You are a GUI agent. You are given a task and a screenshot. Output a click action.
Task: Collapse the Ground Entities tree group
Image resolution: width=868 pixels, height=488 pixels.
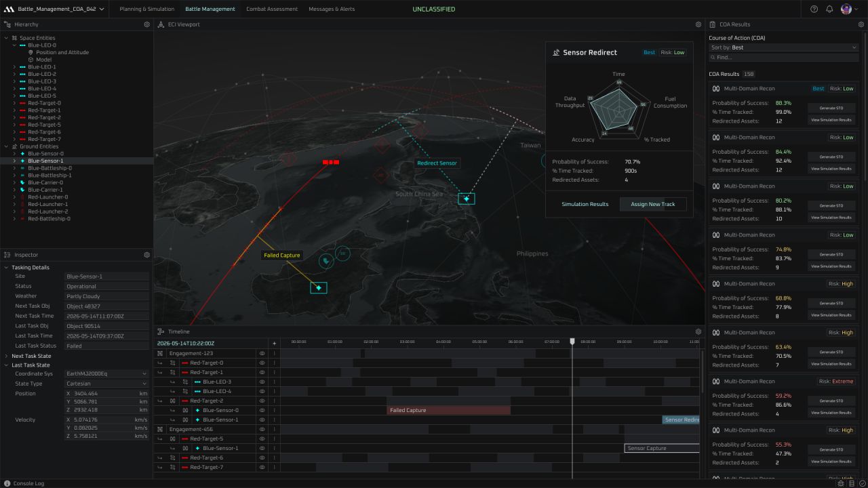pos(6,146)
